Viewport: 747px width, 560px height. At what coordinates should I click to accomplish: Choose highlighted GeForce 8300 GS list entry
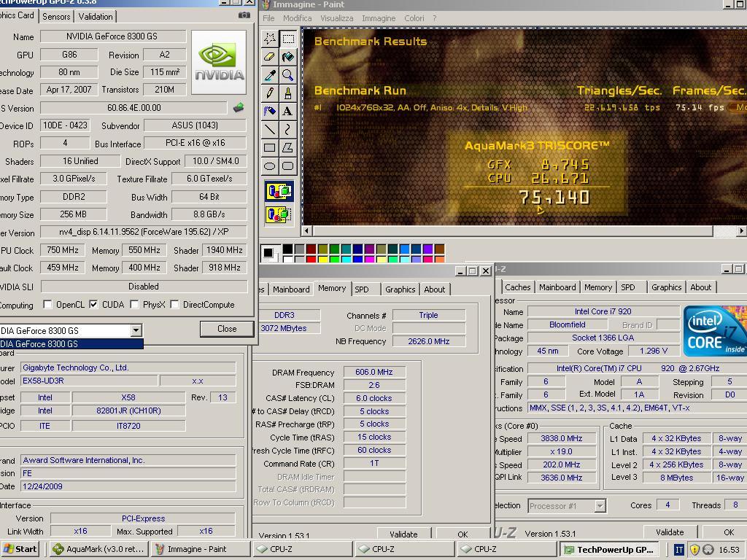tap(71, 344)
